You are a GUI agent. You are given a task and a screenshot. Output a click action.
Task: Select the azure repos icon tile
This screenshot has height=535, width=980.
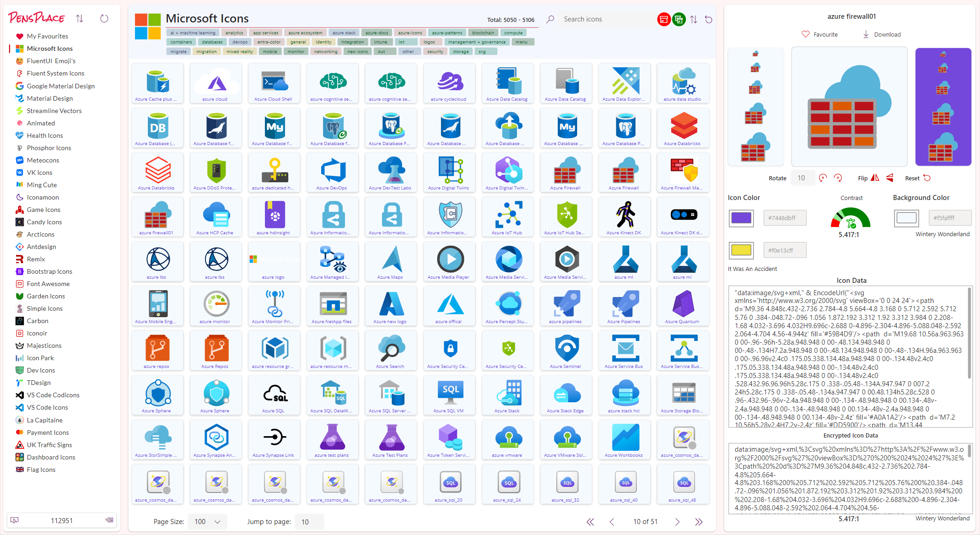tap(158, 351)
